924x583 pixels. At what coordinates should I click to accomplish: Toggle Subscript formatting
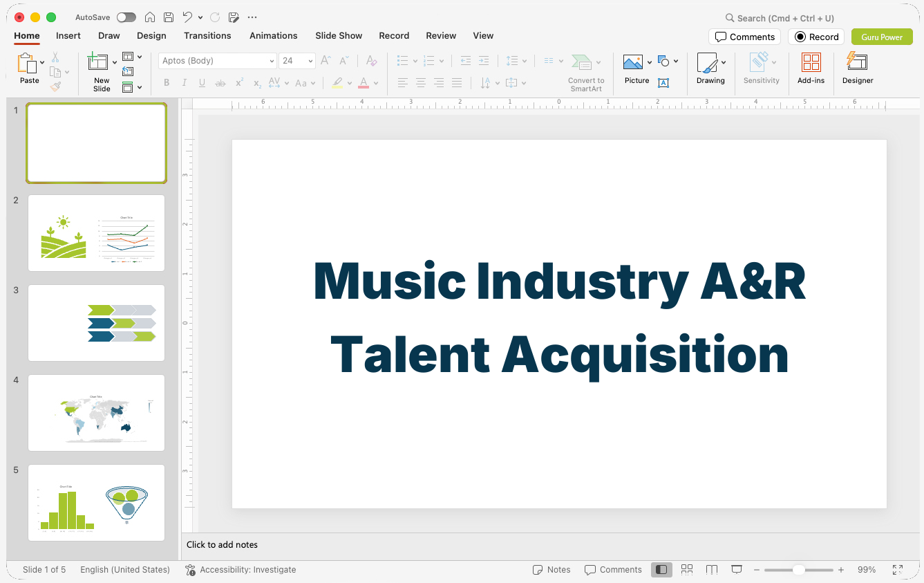[257, 83]
